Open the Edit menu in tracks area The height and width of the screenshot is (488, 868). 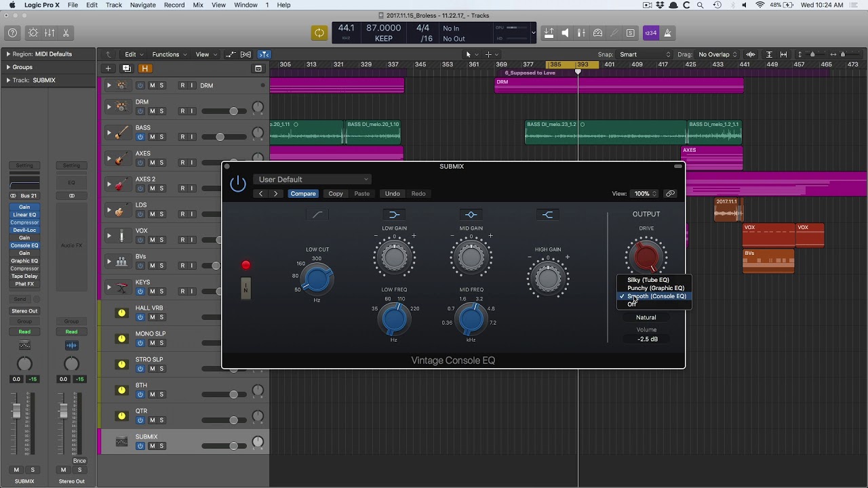(133, 54)
